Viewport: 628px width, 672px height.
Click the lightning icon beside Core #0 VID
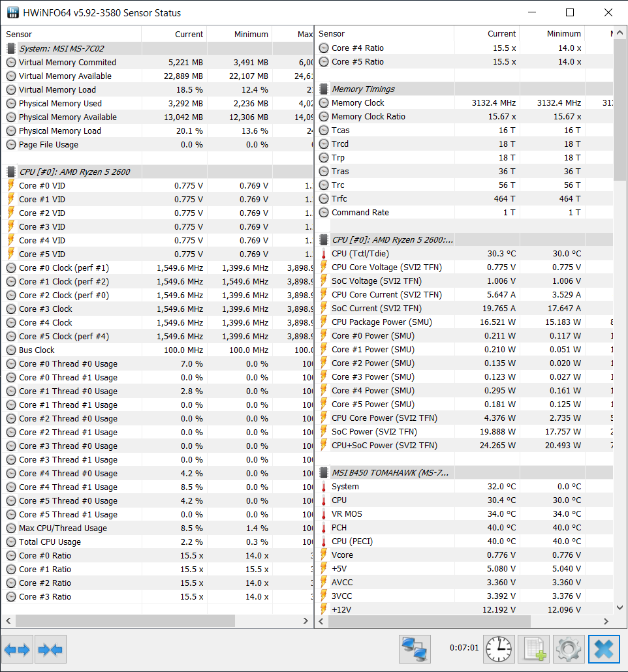pos(11,185)
